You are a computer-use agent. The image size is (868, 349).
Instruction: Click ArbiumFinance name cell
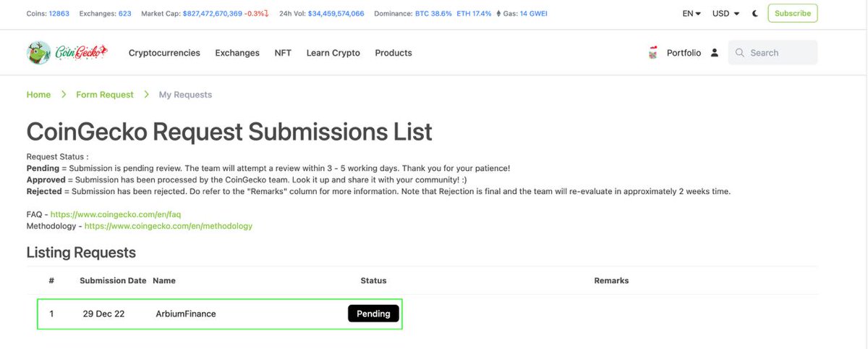click(x=186, y=314)
